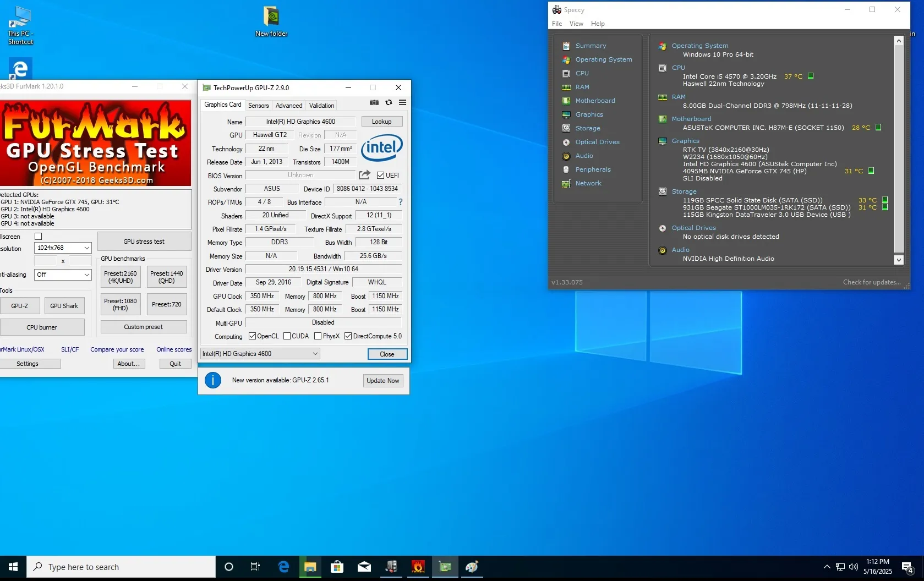This screenshot has width=924, height=581.
Task: Click the Close button in GPU-Z
Action: (387, 354)
